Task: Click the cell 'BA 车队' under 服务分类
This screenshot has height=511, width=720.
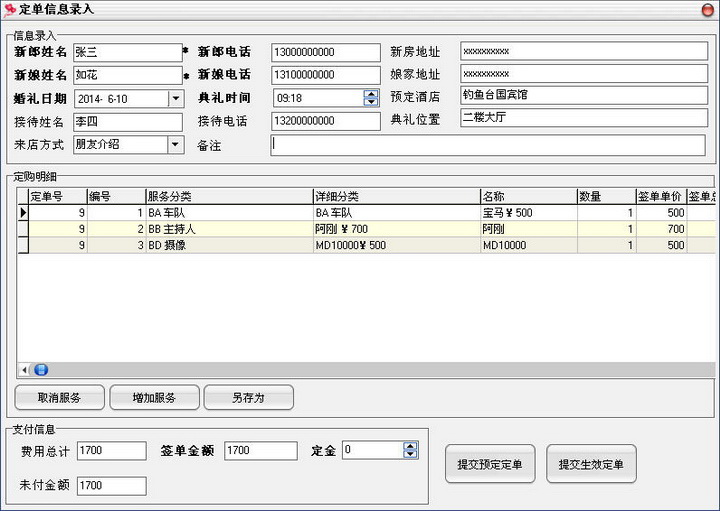Action: coord(229,213)
